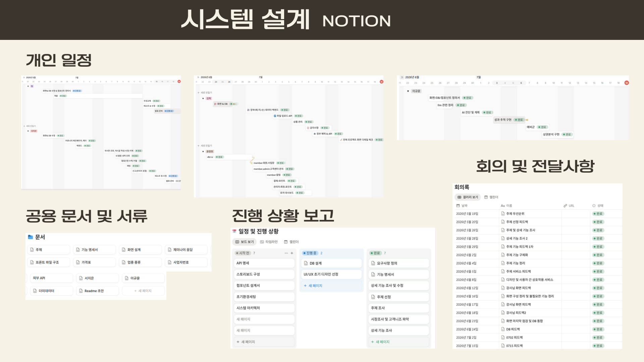Click the 완료 status on the 0702 피드백 row
Viewport: 644px width, 362px height.
[598, 338]
